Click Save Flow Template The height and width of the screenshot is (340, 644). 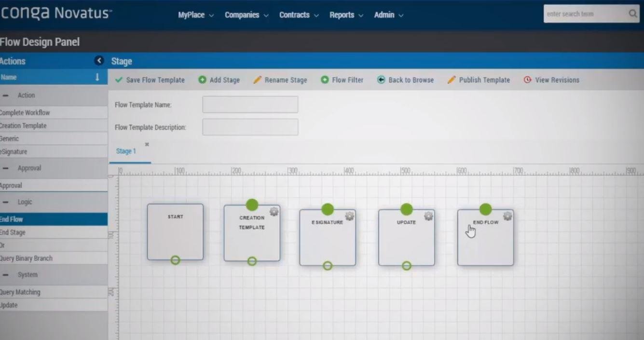coord(150,80)
